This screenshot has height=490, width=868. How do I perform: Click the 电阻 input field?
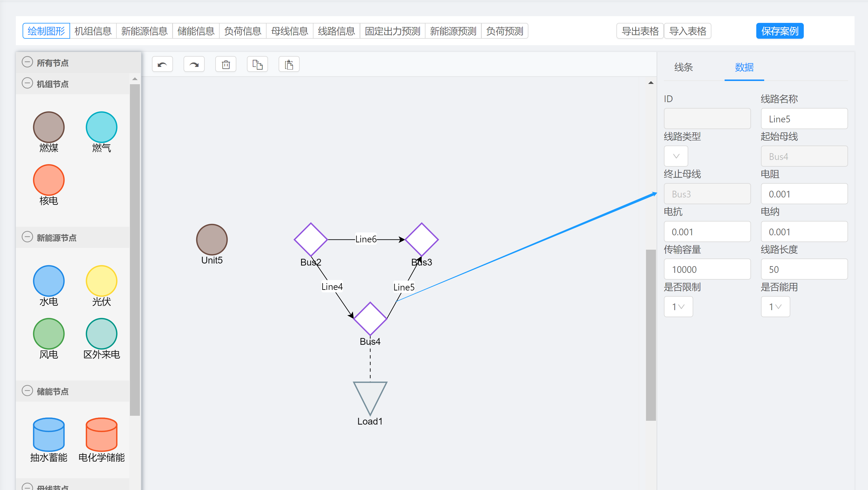coord(804,194)
